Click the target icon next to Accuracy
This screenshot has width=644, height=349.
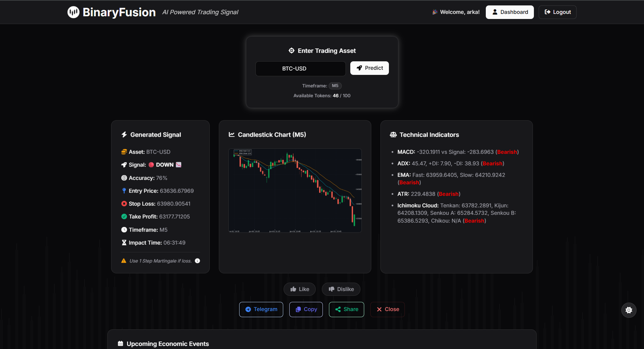pyautogui.click(x=124, y=178)
